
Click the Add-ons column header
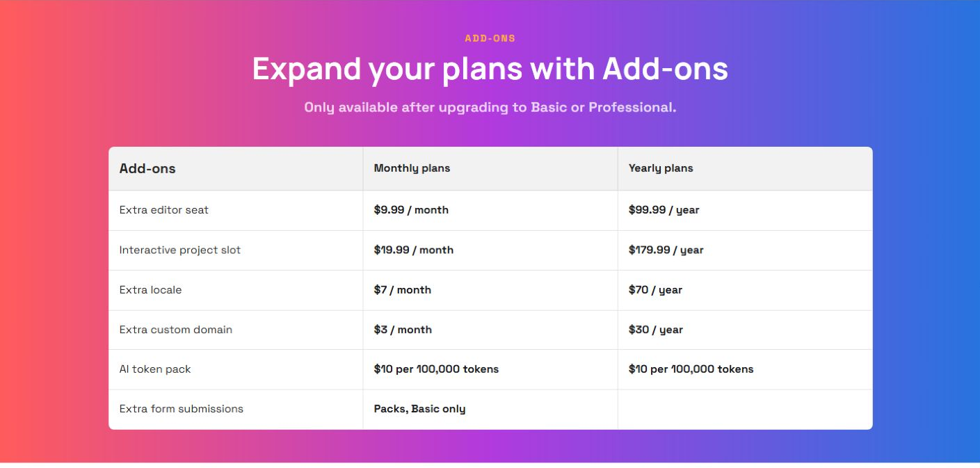click(x=147, y=168)
